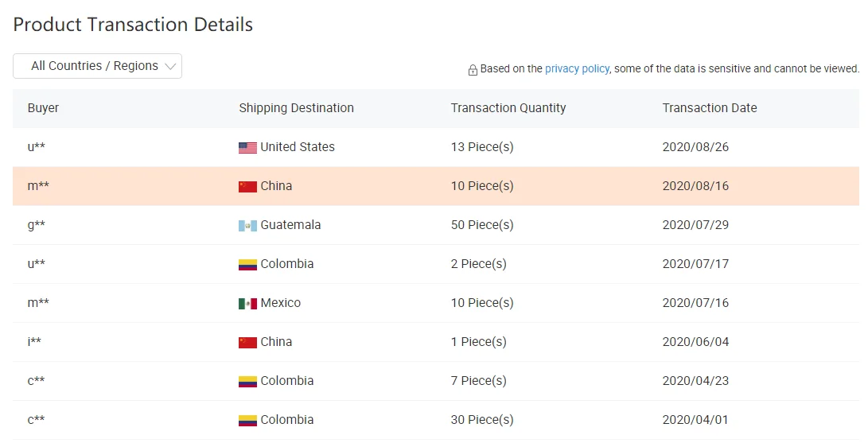
Task: Click the Colombia flag for 2 Piece(s) row
Action: point(247,264)
